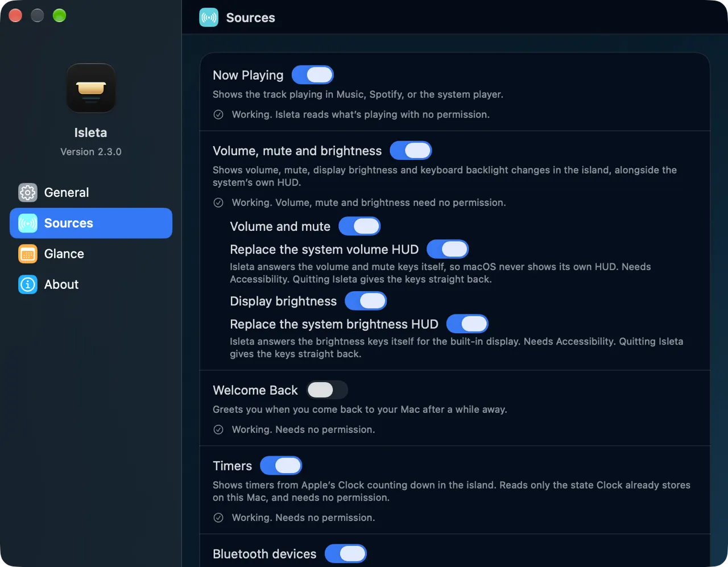728x567 pixels.
Task: Click the Isleta app logo
Action: (x=91, y=88)
